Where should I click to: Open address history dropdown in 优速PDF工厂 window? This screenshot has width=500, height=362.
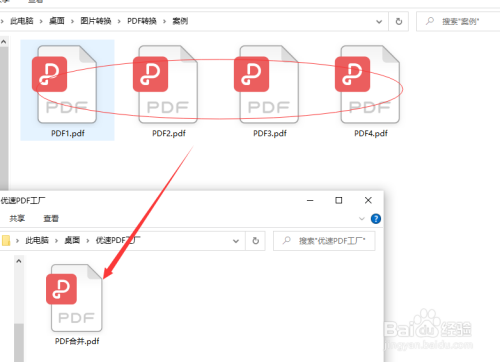[236, 241]
